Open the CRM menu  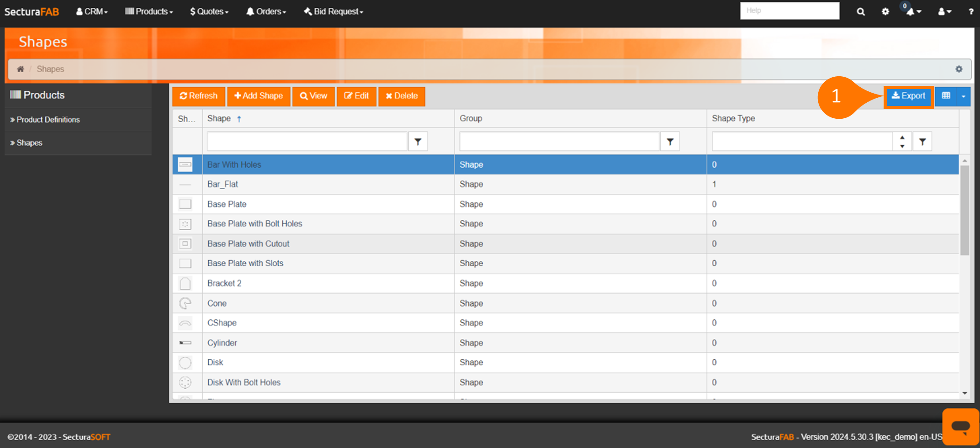(92, 11)
